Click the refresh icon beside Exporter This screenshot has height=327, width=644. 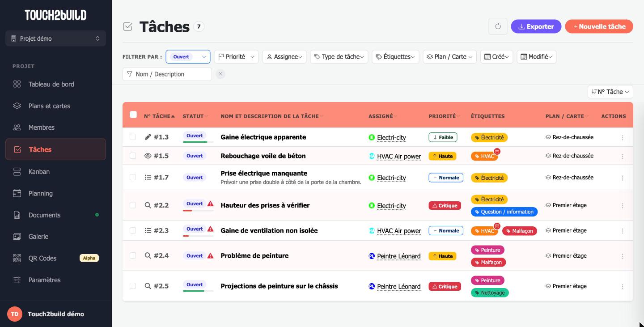point(498,26)
